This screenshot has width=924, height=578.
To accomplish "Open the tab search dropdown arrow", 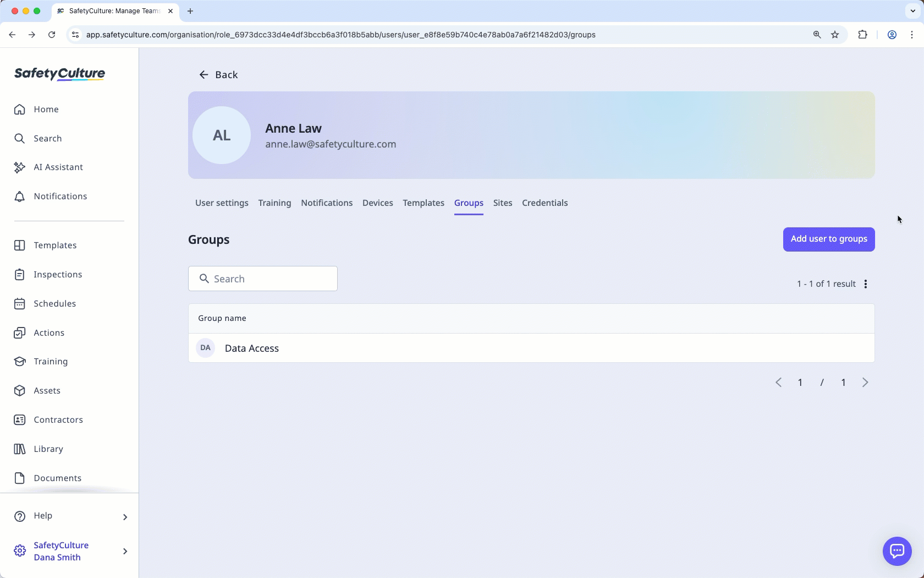I will [913, 11].
